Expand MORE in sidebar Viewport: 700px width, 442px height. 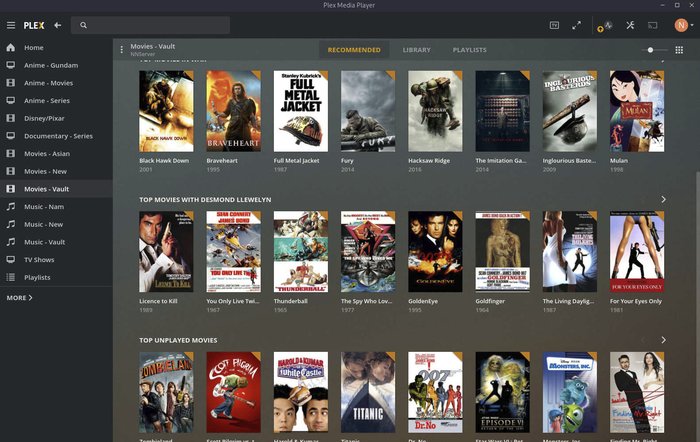19,298
